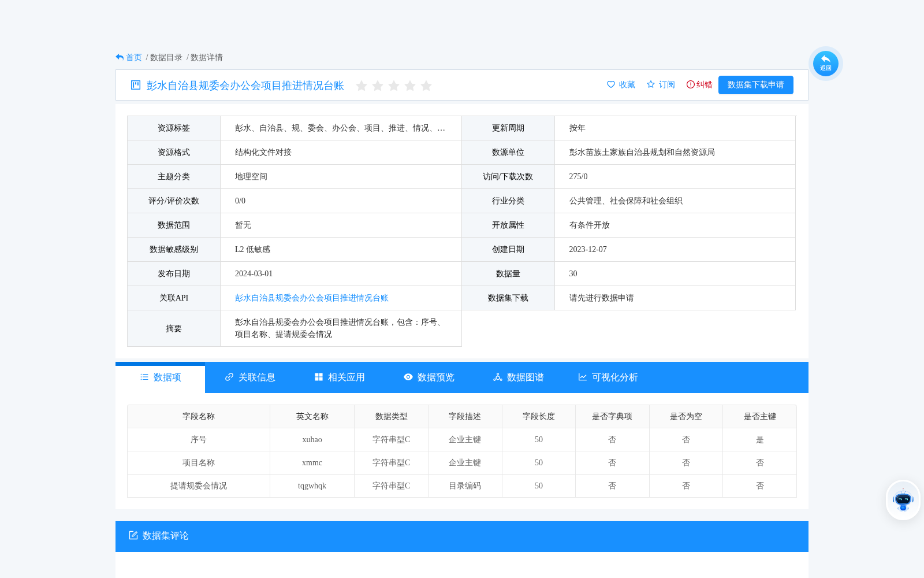Click the eye icon on 数据预览 tab
This screenshot has height=578, width=924.
[408, 377]
